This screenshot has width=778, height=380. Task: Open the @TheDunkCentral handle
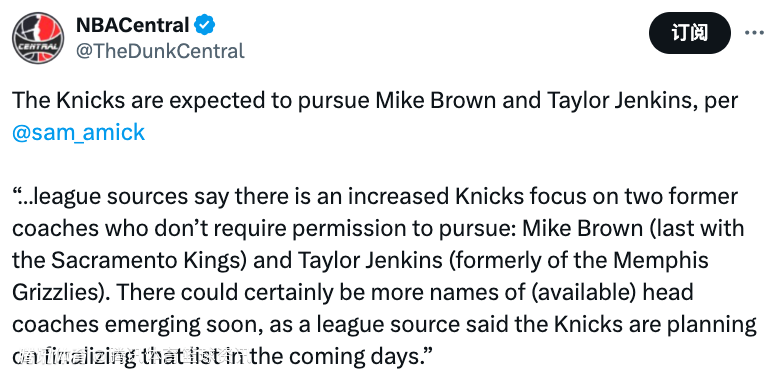[160, 51]
